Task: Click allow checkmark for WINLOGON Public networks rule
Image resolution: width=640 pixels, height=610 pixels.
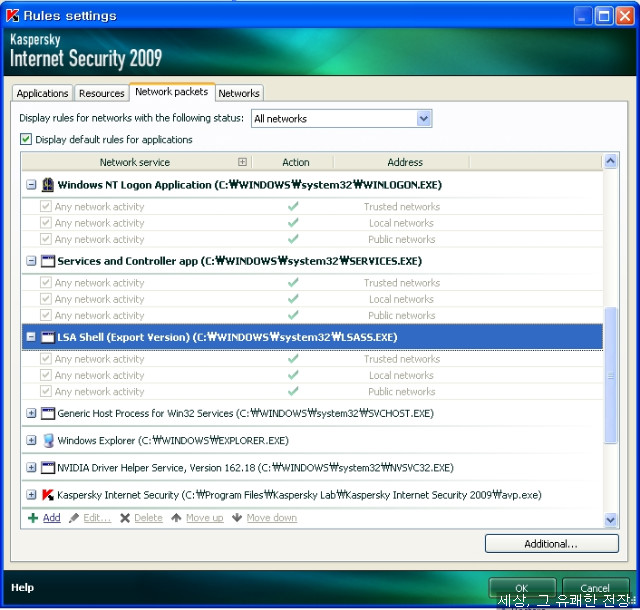Action: coord(293,239)
